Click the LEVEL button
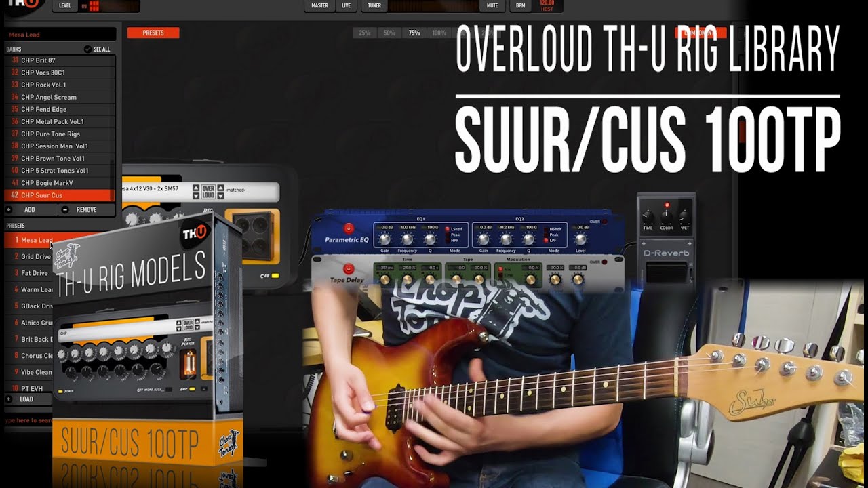This screenshot has height=488, width=868. coord(65,5)
